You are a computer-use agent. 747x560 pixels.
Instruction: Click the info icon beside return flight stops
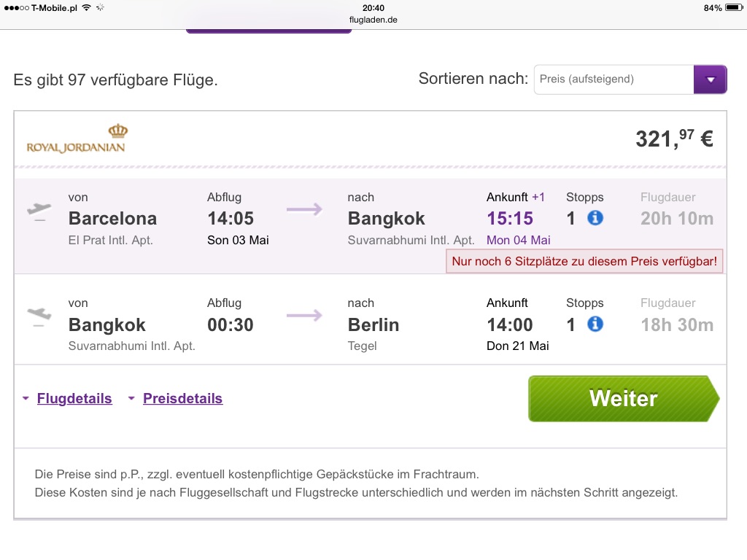pyautogui.click(x=595, y=324)
